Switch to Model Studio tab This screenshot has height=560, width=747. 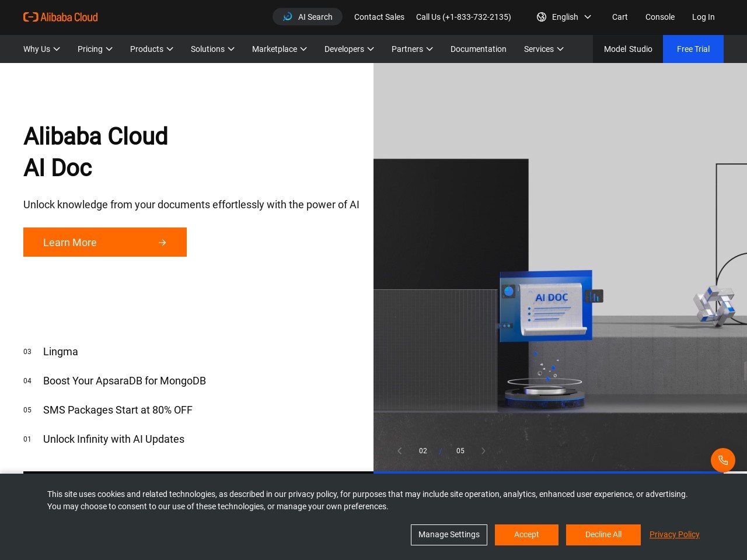click(x=628, y=49)
